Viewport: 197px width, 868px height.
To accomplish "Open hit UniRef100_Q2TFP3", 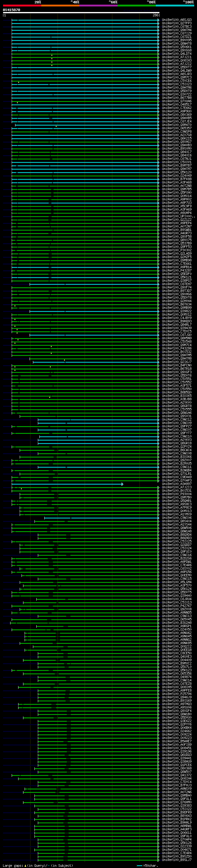I will pyautogui.click(x=177, y=24).
